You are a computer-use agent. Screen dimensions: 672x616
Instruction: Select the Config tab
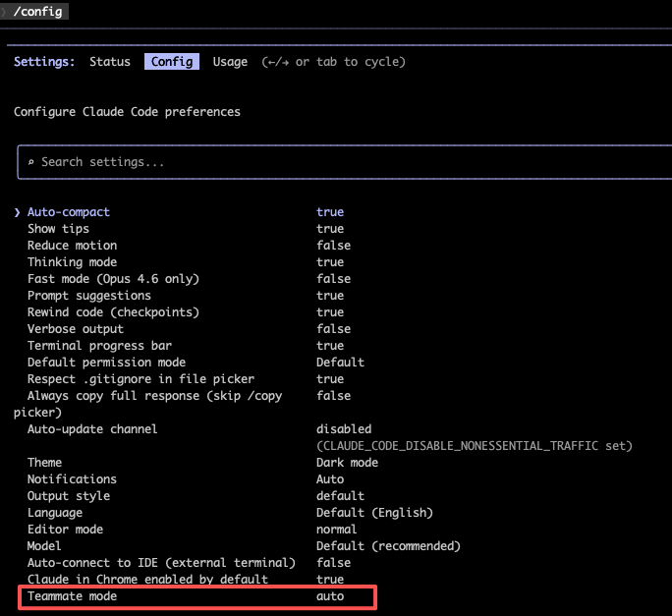click(x=172, y=62)
